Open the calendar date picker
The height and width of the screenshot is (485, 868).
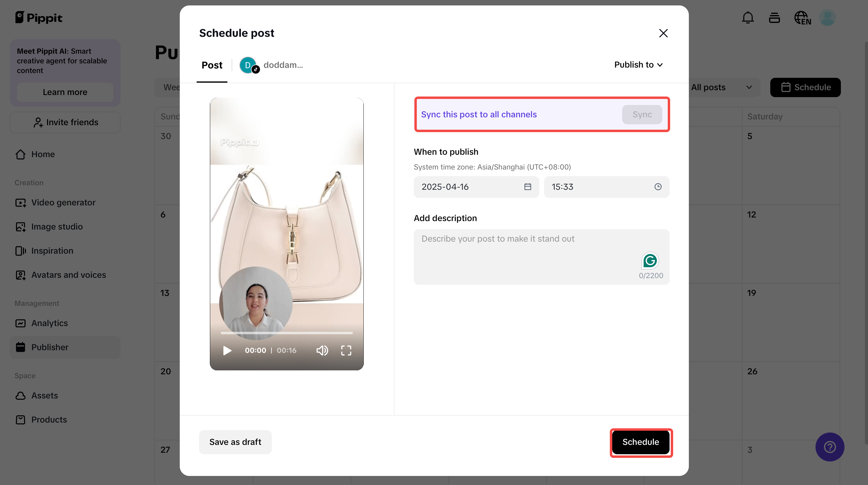coord(528,187)
